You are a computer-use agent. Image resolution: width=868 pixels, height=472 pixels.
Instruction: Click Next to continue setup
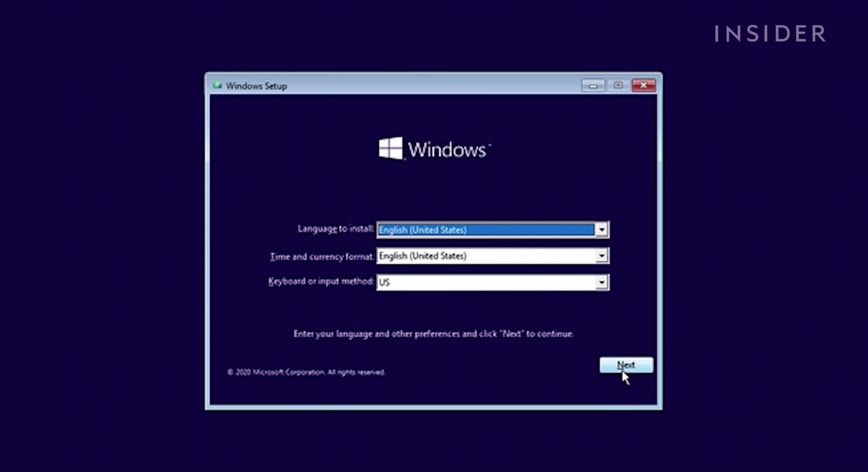pyautogui.click(x=625, y=364)
